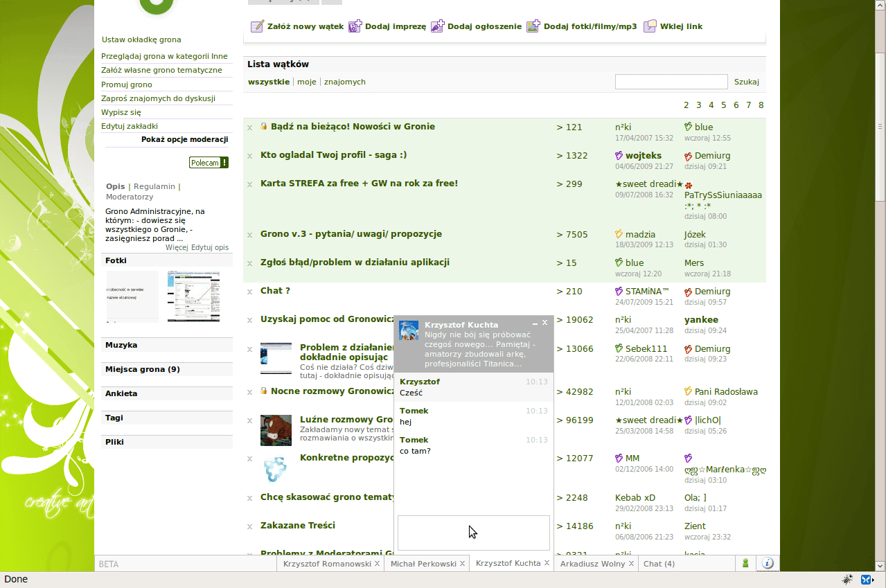Switch to the Arkadiusz Wolny chat tab
The height and width of the screenshot is (588, 886).
point(592,564)
